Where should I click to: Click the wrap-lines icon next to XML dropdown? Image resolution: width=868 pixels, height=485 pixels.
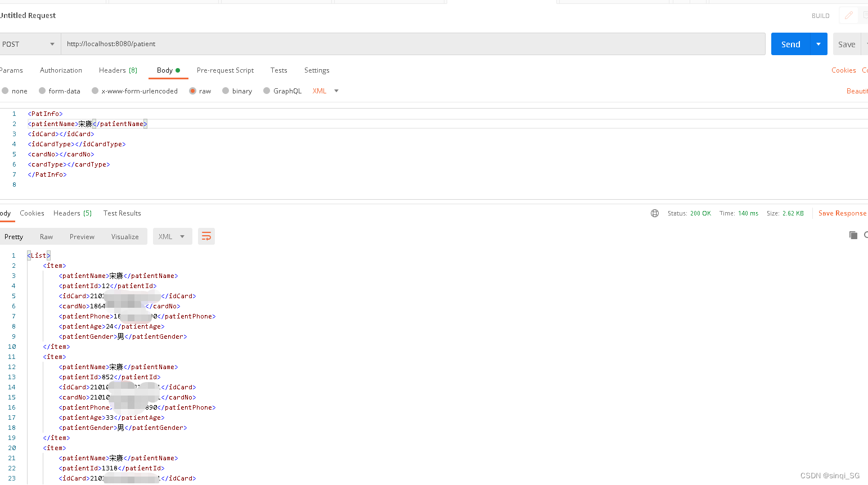(x=206, y=236)
